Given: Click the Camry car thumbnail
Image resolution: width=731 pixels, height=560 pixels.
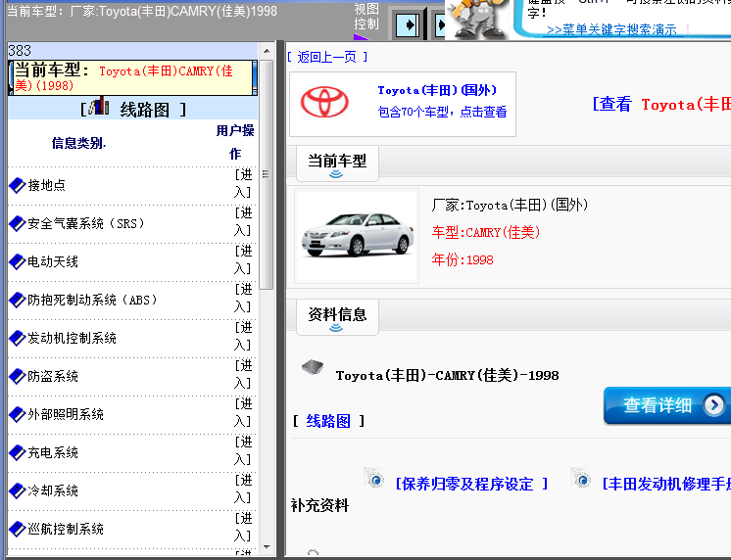Looking at the screenshot, I should point(357,235).
